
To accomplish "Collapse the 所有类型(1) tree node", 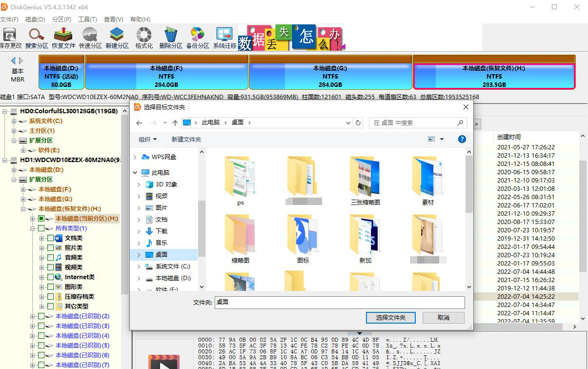I will pos(33,228).
